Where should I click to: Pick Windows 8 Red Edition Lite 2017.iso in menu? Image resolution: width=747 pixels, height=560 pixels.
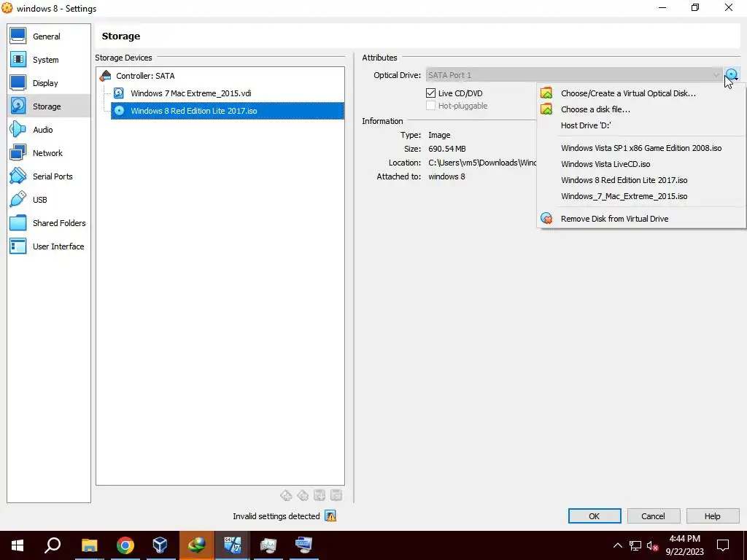[640, 180]
